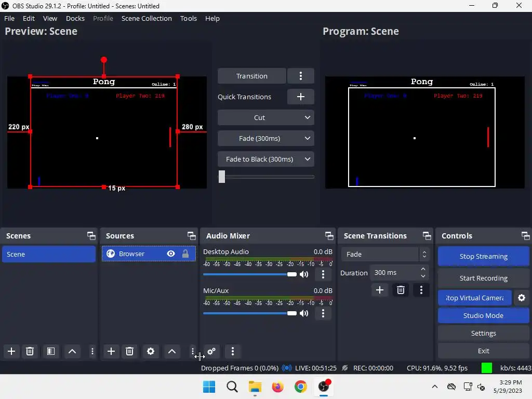Increase Duration with the up stepper arrow
532x399 pixels.
tap(423, 269)
